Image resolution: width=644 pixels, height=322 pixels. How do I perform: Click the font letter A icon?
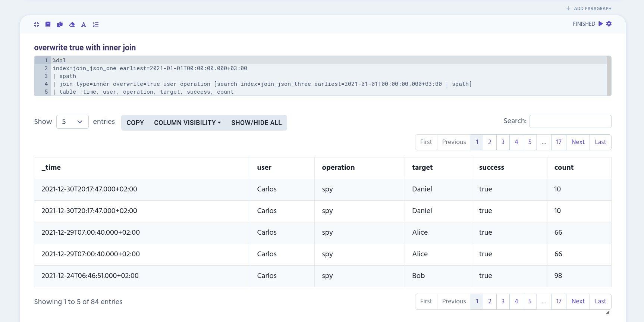coord(84,24)
